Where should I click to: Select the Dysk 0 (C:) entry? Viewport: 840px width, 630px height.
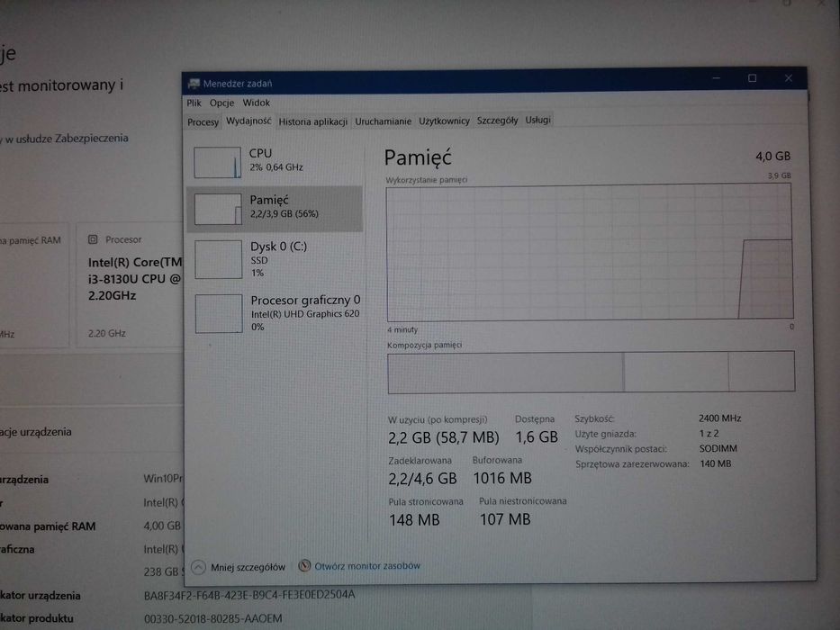[275, 259]
